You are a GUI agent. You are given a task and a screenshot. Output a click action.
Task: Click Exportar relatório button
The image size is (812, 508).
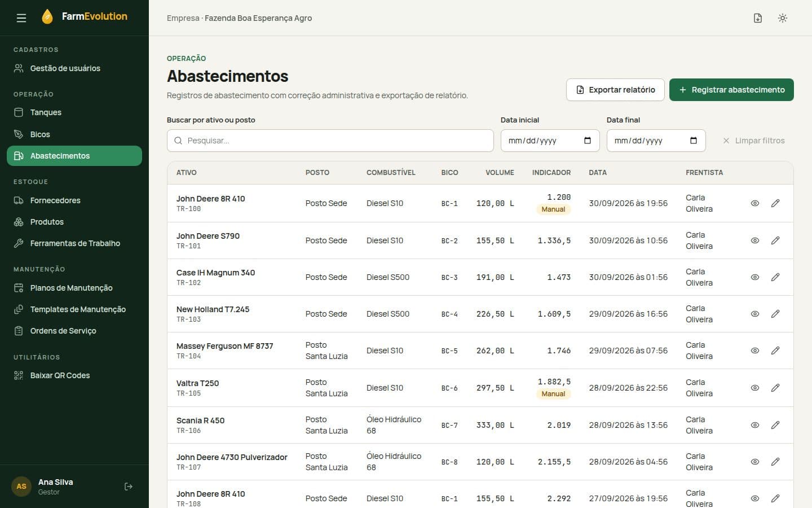click(615, 90)
